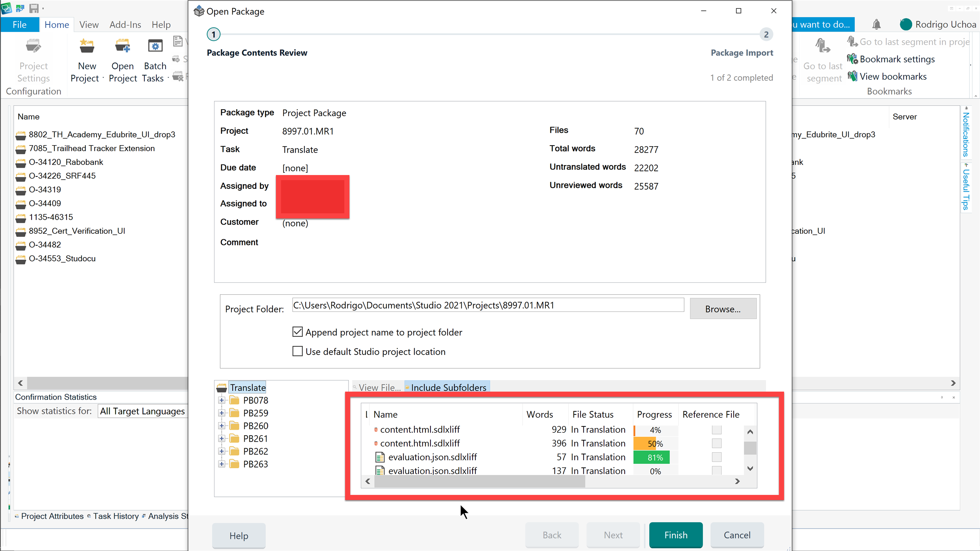
Task: Open Batch Tasks dropdown arrow
Action: click(168, 78)
